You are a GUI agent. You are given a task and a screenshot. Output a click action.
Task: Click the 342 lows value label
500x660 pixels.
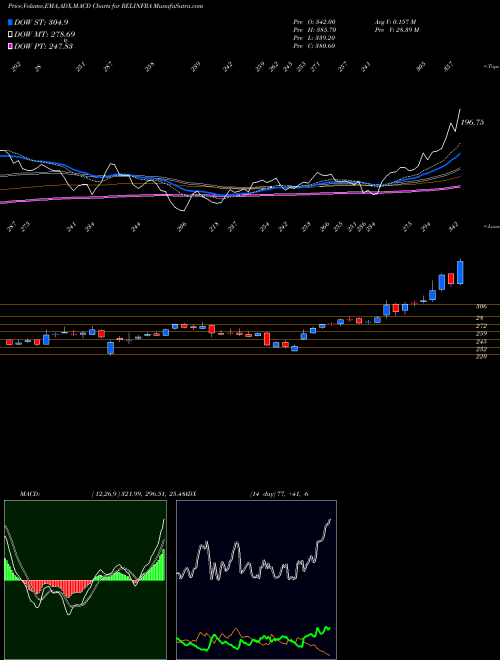453,226
